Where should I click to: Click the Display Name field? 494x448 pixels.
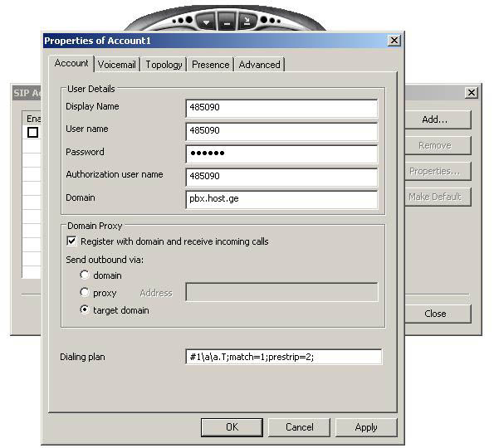point(281,108)
